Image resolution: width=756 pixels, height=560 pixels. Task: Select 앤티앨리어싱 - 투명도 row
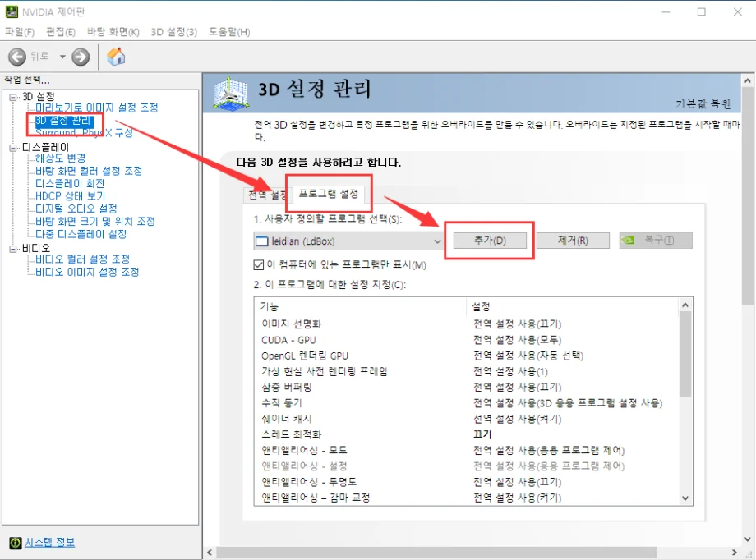point(466,482)
